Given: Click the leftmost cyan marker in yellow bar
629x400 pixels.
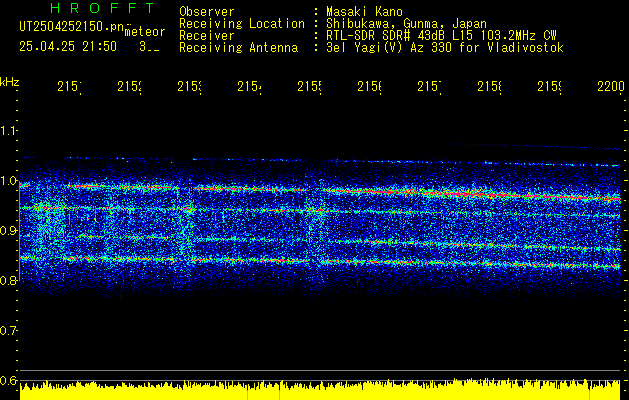Looking at the screenshot, I should click(248, 394).
